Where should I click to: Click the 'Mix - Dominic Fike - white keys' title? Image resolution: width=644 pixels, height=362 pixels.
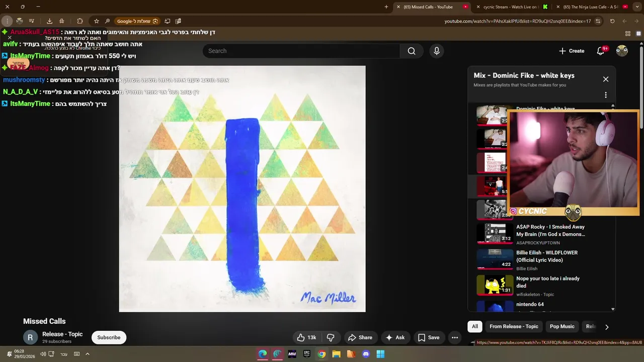524,75
